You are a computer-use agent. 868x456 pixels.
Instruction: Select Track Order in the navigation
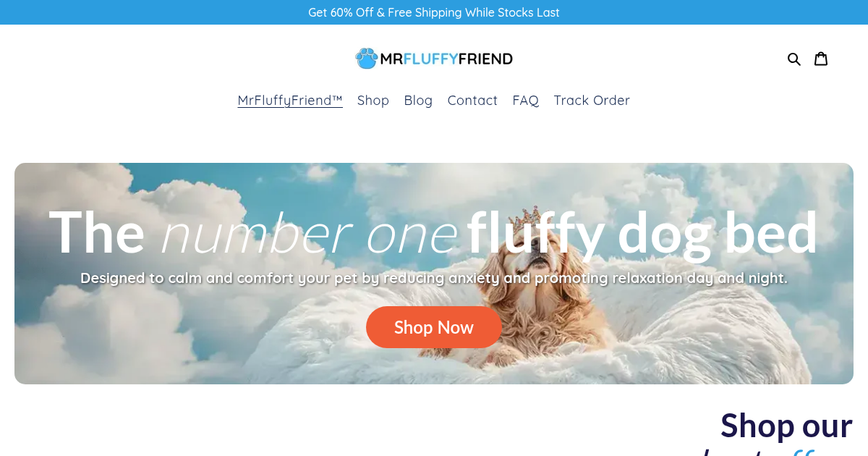click(592, 101)
